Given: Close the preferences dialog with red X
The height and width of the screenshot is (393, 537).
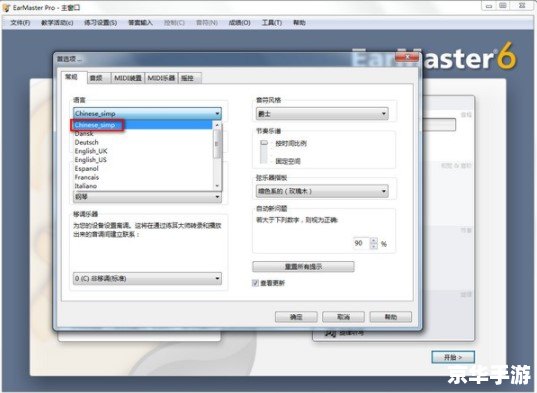Looking at the screenshot, I should pyautogui.click(x=408, y=57).
